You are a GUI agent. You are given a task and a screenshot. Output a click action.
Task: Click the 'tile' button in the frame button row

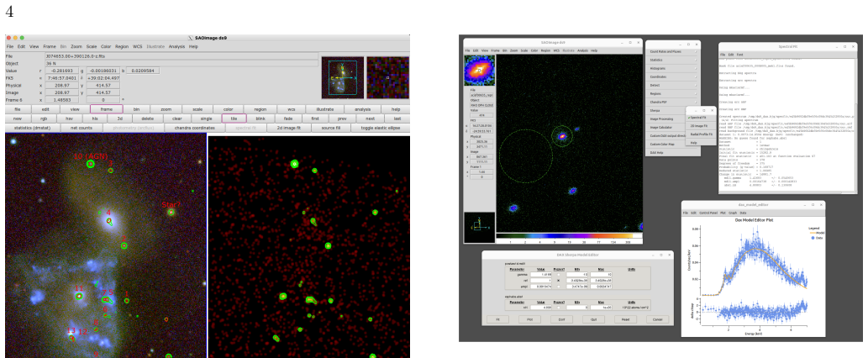coord(234,118)
